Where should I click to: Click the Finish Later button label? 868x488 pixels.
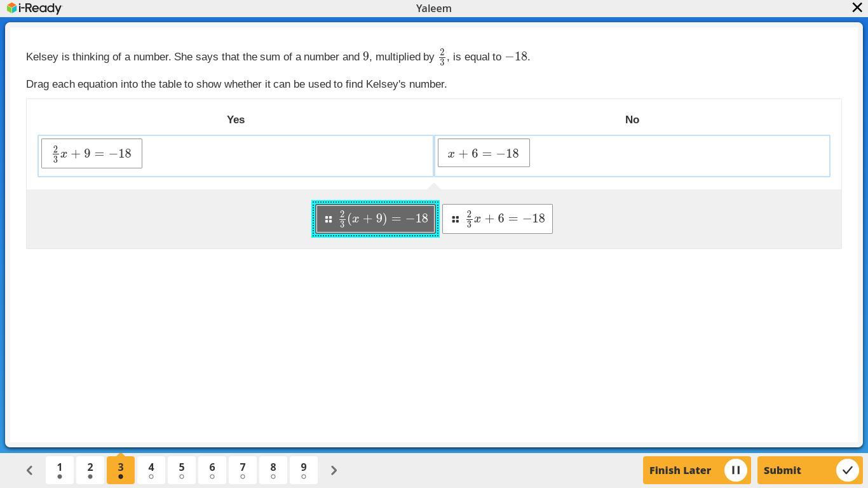(x=680, y=470)
